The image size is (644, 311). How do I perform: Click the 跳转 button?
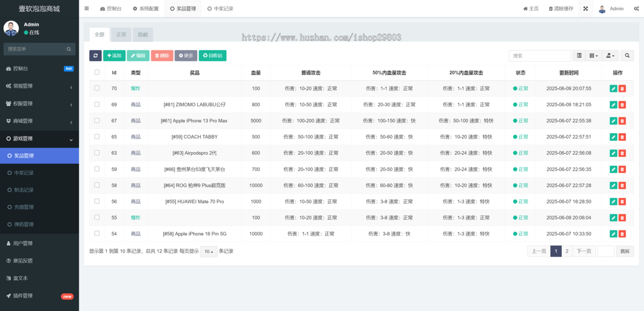[625, 251]
